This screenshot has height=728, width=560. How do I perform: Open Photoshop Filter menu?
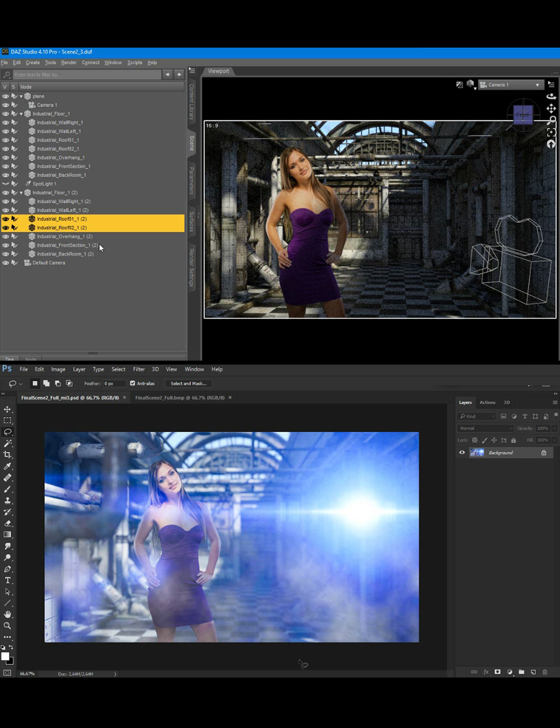click(x=139, y=369)
